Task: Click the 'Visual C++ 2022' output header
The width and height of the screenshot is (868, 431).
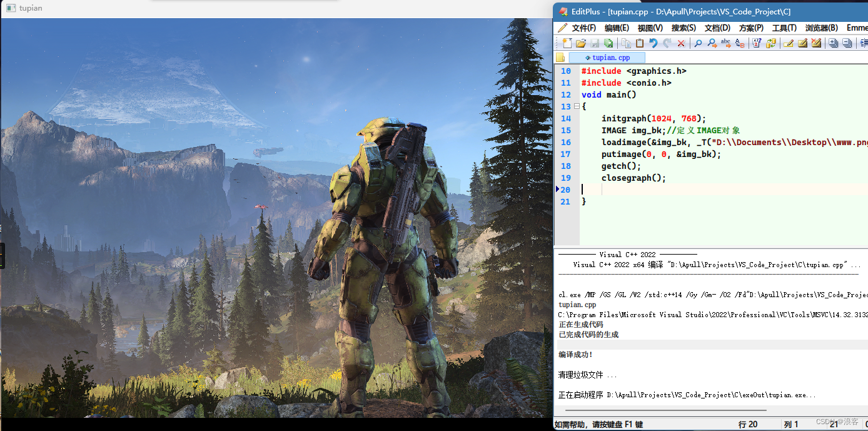Action: pos(627,255)
